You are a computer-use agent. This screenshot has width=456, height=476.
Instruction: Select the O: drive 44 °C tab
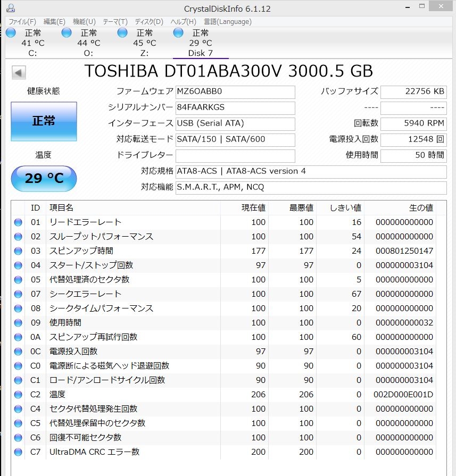89,43
